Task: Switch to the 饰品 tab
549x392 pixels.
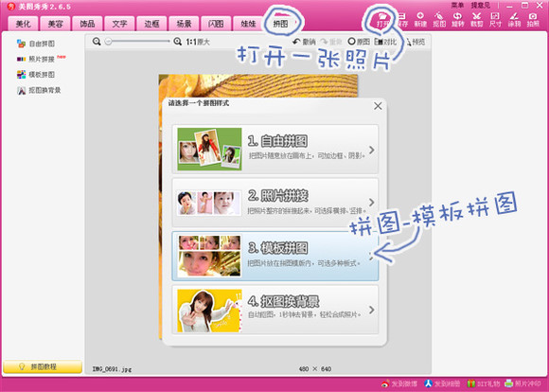Action: 87,24
